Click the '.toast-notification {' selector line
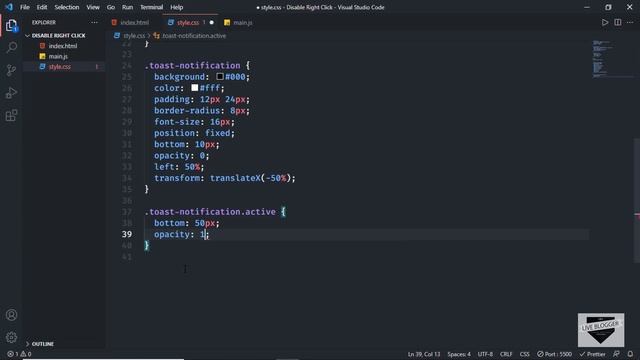 198,65
